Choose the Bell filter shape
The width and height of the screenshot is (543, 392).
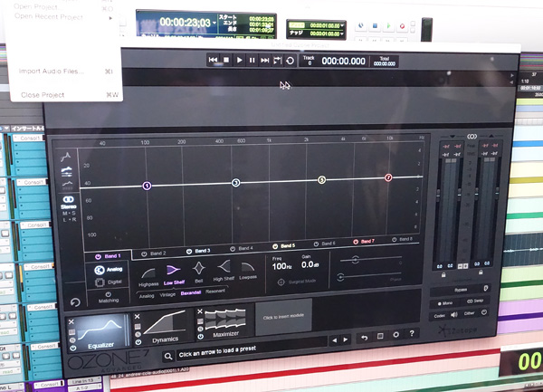199,272
